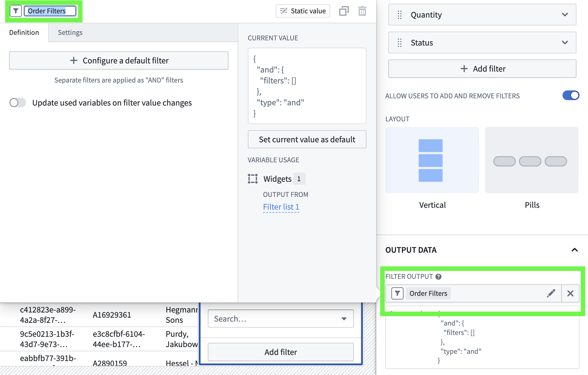The width and height of the screenshot is (588, 375).
Task: Toggle update used variables on filter changes
Action: [x=18, y=103]
